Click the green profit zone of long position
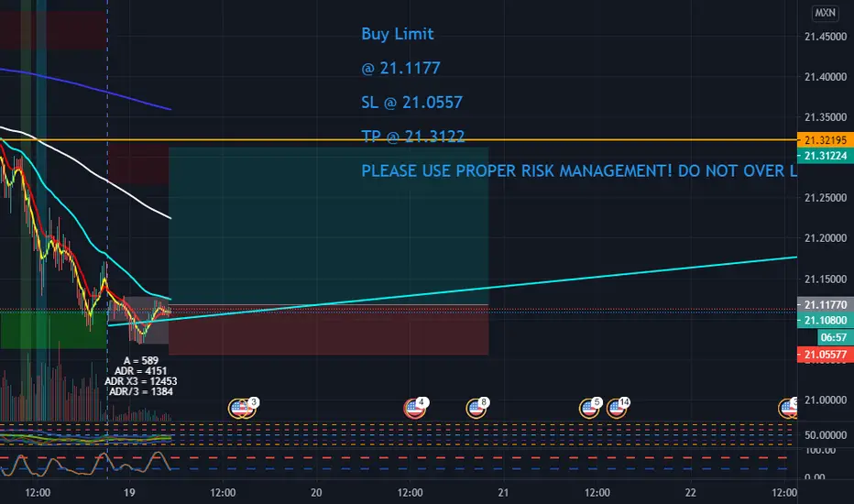Viewport: 854px width, 504px height. point(328,225)
